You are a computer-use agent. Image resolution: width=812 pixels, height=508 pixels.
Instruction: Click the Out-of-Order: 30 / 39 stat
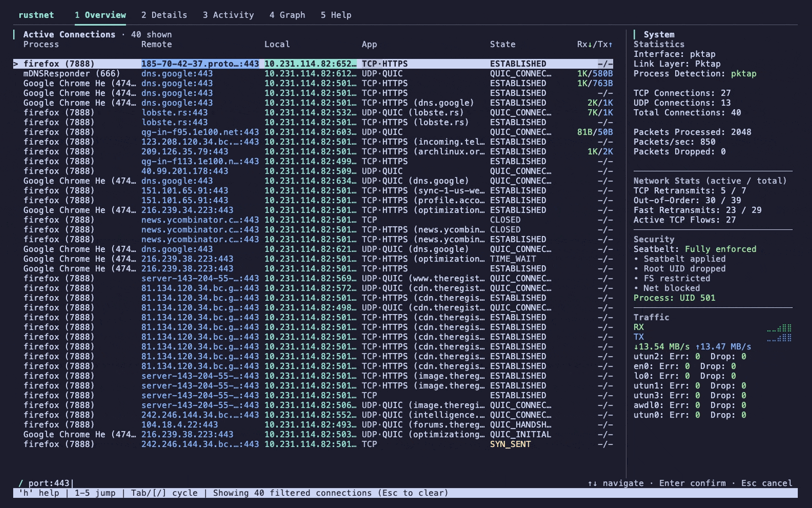click(687, 200)
